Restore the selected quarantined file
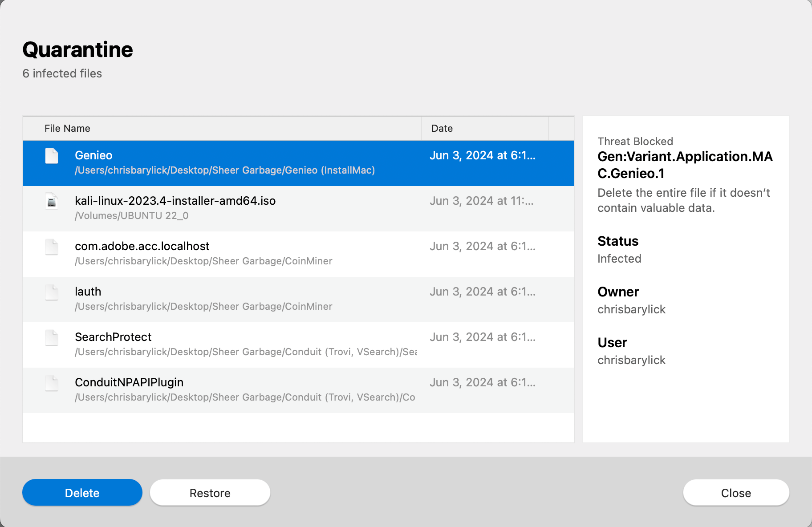Viewport: 812px width, 527px height. [x=210, y=492]
